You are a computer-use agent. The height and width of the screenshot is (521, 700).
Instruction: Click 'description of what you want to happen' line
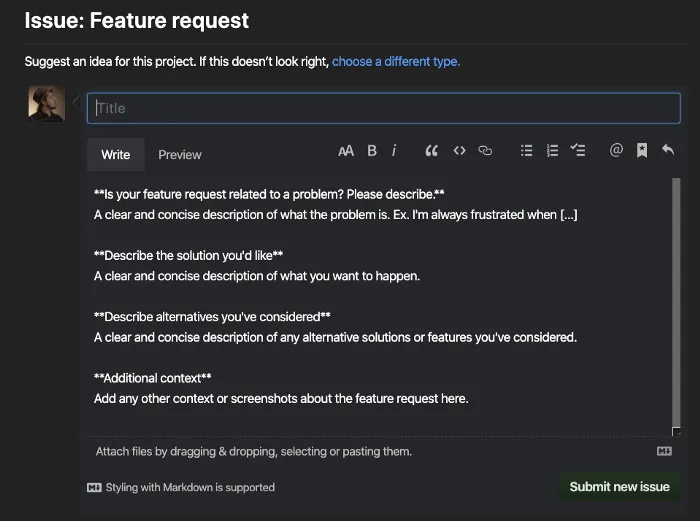click(x=257, y=276)
